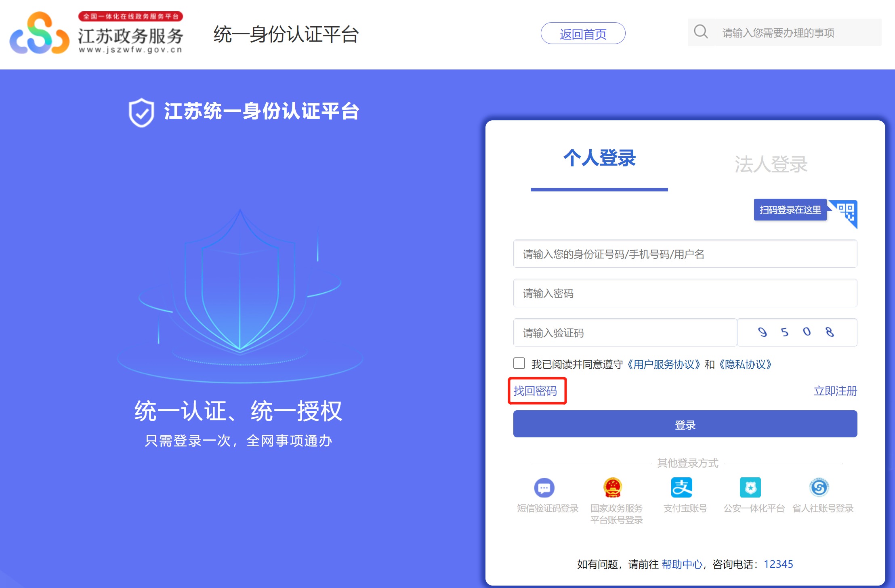The width and height of the screenshot is (895, 588).
Task: Click the magnifier search icon in header
Action: click(701, 32)
